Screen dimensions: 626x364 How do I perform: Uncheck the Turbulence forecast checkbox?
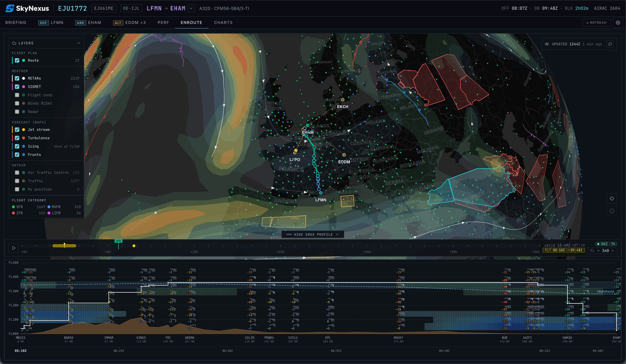17,138
